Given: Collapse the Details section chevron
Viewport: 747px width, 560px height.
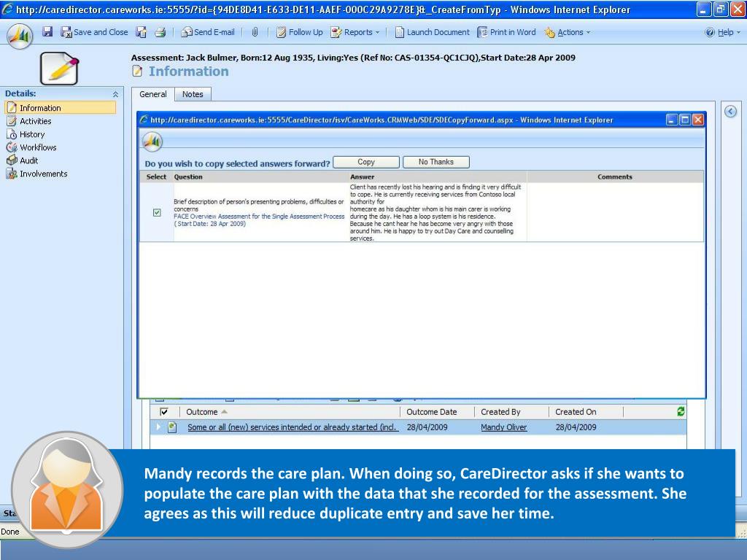Looking at the screenshot, I should (x=115, y=94).
